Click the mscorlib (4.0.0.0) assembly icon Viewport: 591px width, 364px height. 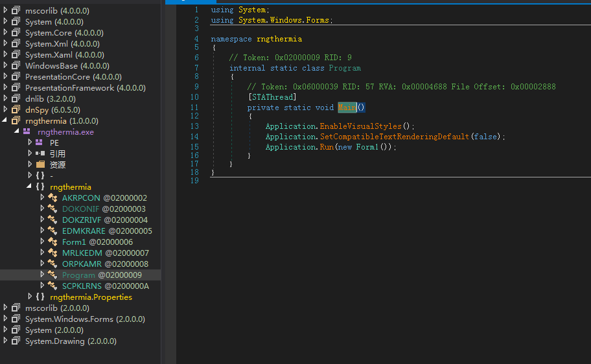pos(16,10)
